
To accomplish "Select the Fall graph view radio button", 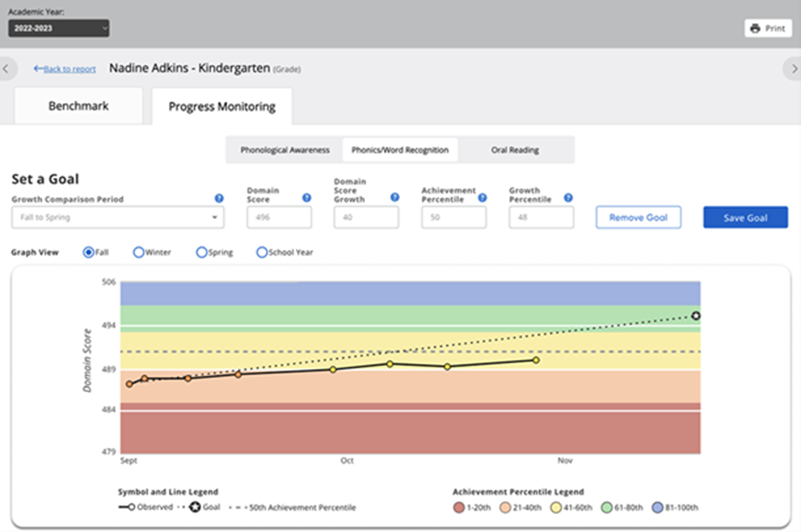I will (88, 252).
